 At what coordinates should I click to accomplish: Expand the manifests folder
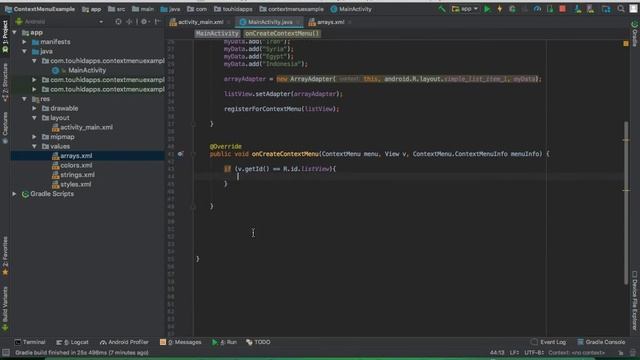tap(24, 42)
